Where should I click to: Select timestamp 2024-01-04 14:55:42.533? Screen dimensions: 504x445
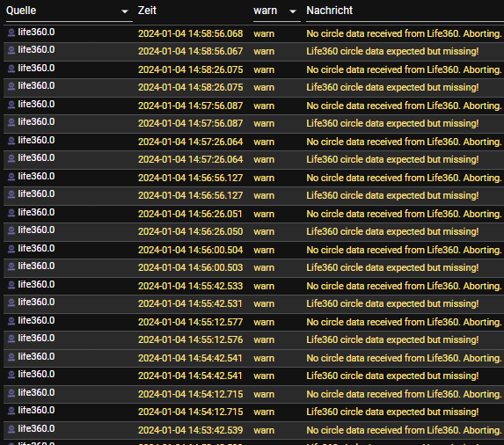tap(190, 287)
